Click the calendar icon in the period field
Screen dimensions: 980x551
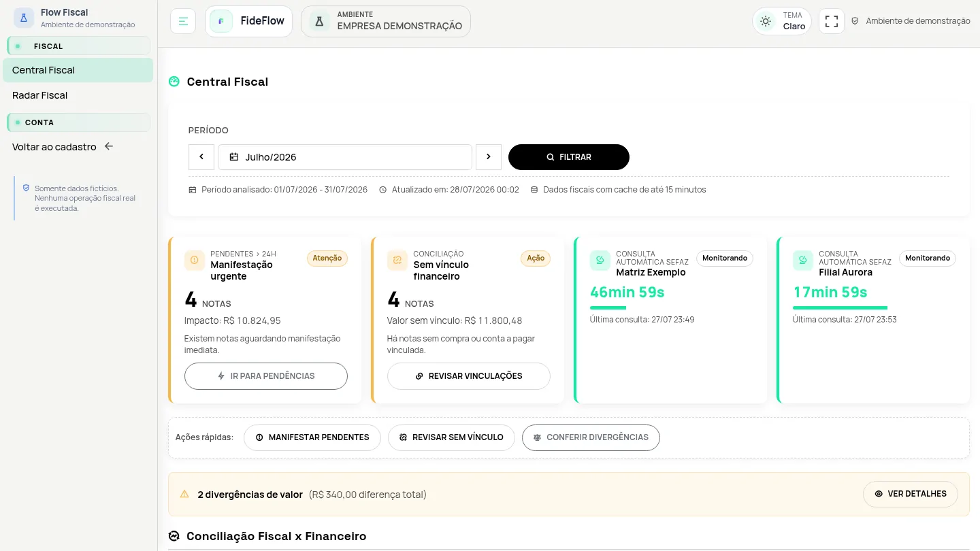click(234, 157)
